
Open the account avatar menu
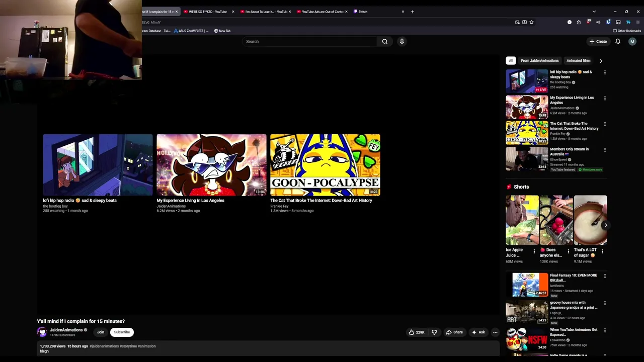pyautogui.click(x=632, y=41)
